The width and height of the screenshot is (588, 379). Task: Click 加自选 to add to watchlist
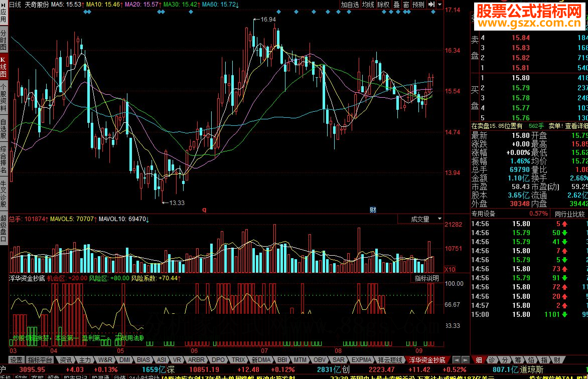coord(350,5)
